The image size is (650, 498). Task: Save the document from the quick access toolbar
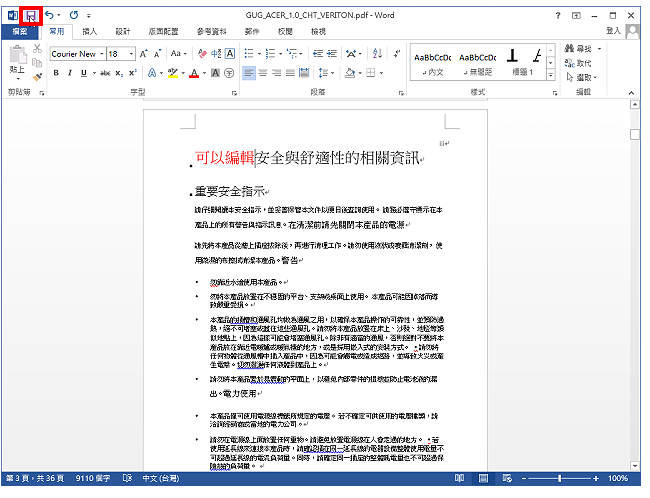pyautogui.click(x=31, y=16)
